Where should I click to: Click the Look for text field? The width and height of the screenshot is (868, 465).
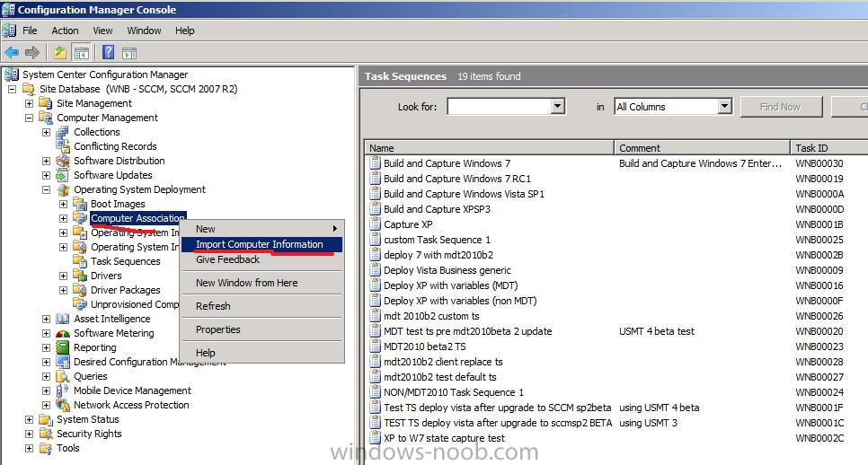point(500,106)
